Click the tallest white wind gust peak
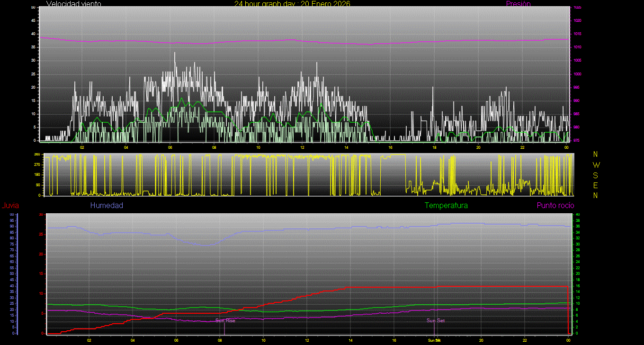Image resolution: width=644 pixels, height=345 pixels. point(174,54)
